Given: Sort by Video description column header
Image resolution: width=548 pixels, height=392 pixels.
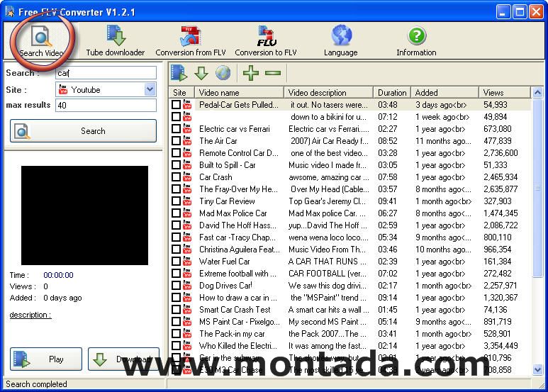Looking at the screenshot, I should click(328, 93).
